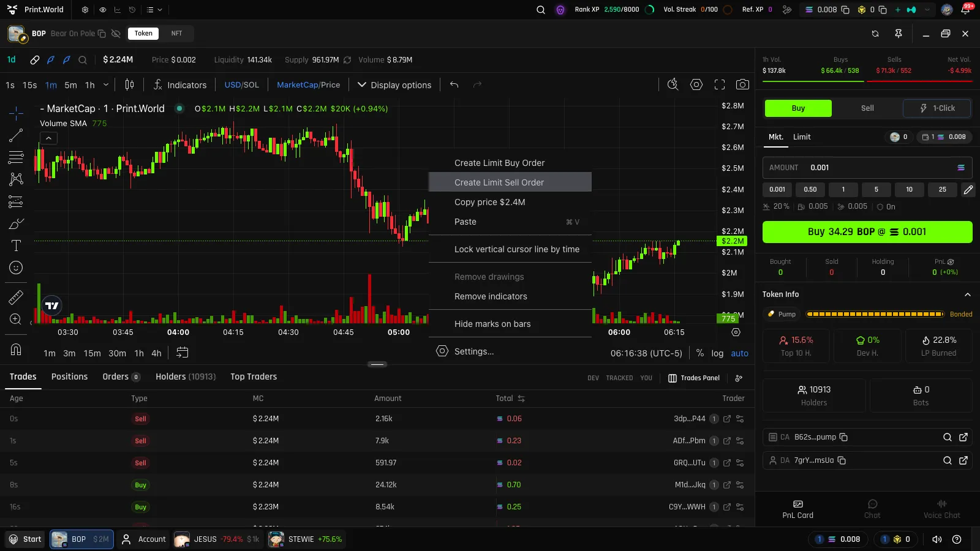Viewport: 980px width, 551px height.
Task: Select the patterns drawing tool
Action: pos(16,179)
